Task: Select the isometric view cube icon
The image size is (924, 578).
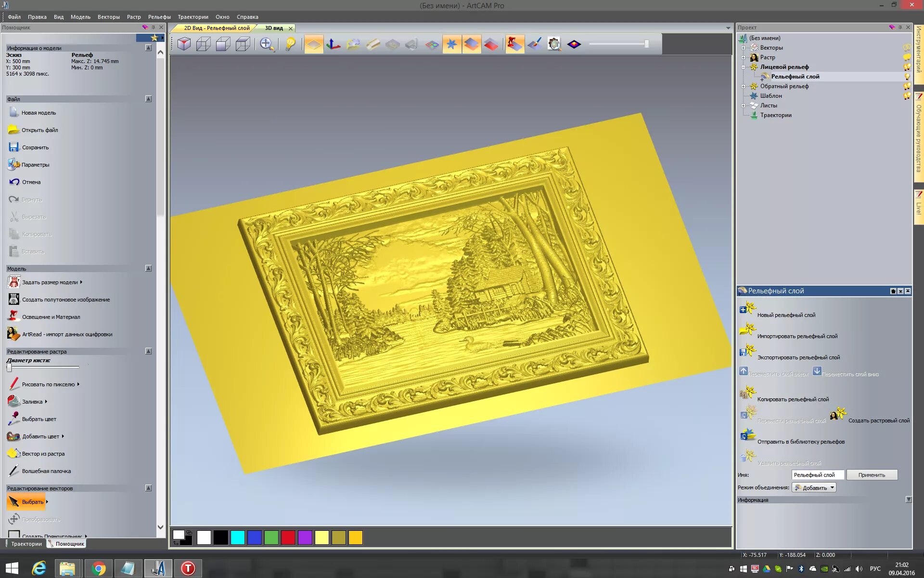Action: tap(184, 44)
